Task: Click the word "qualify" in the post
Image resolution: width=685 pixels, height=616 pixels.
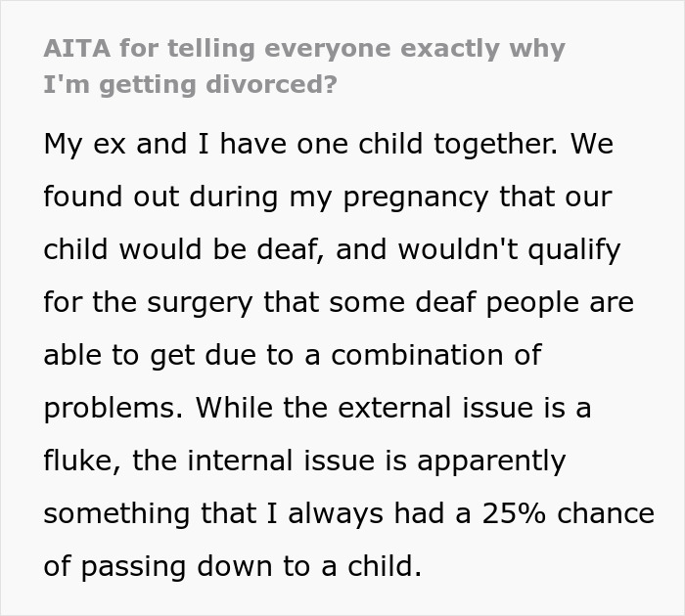Action: coord(571,249)
